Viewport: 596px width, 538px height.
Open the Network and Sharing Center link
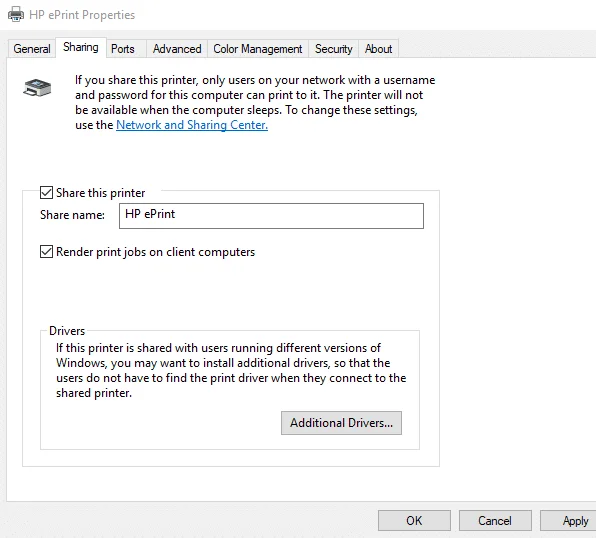tap(192, 125)
